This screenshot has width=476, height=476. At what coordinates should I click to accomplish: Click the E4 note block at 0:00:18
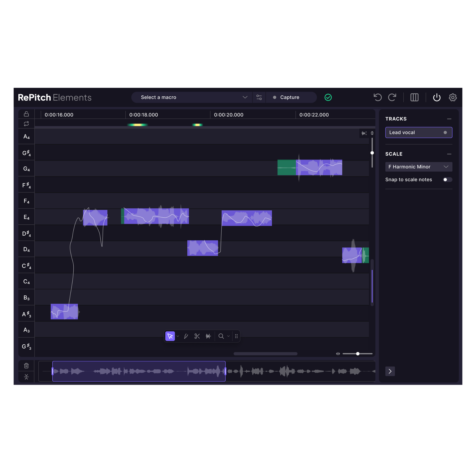click(x=155, y=216)
